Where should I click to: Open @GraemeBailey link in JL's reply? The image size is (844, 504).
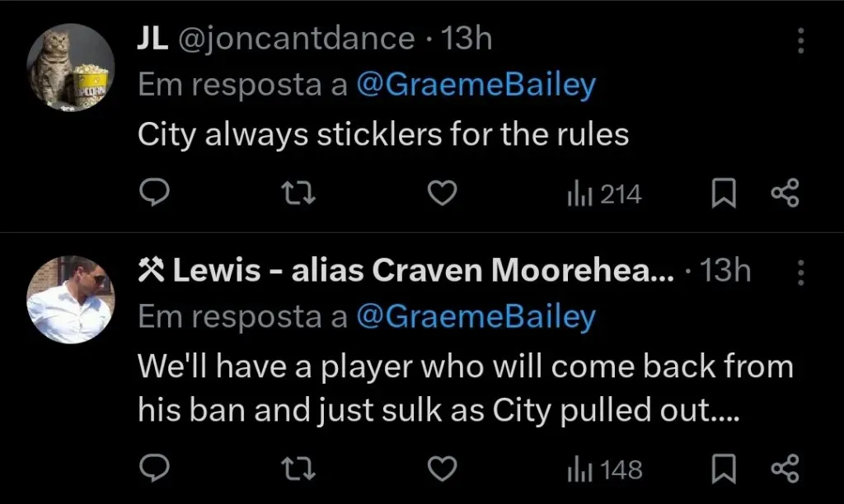pos(475,86)
